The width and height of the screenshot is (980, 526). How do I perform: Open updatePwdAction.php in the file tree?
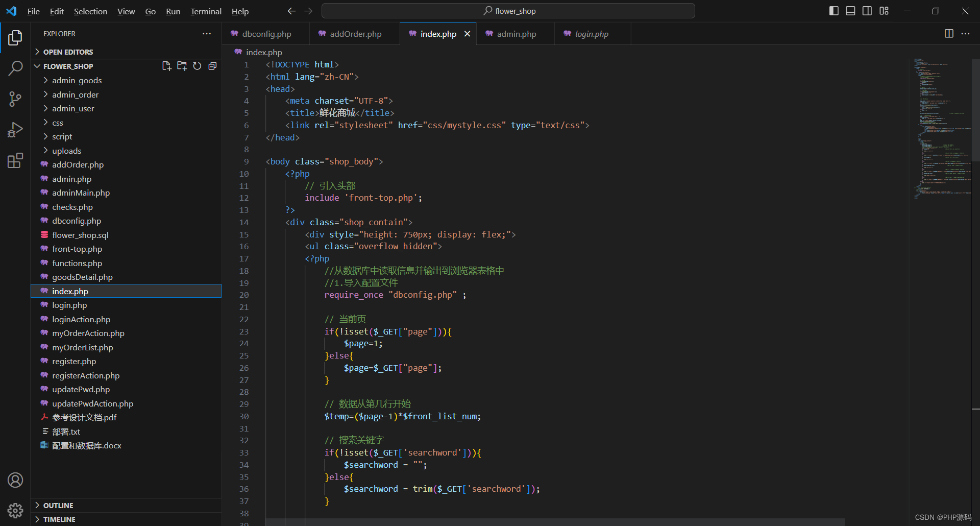tap(126, 403)
